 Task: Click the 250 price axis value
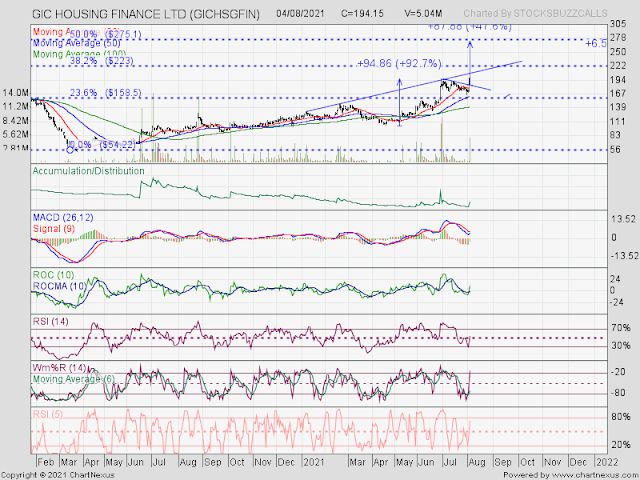point(618,52)
